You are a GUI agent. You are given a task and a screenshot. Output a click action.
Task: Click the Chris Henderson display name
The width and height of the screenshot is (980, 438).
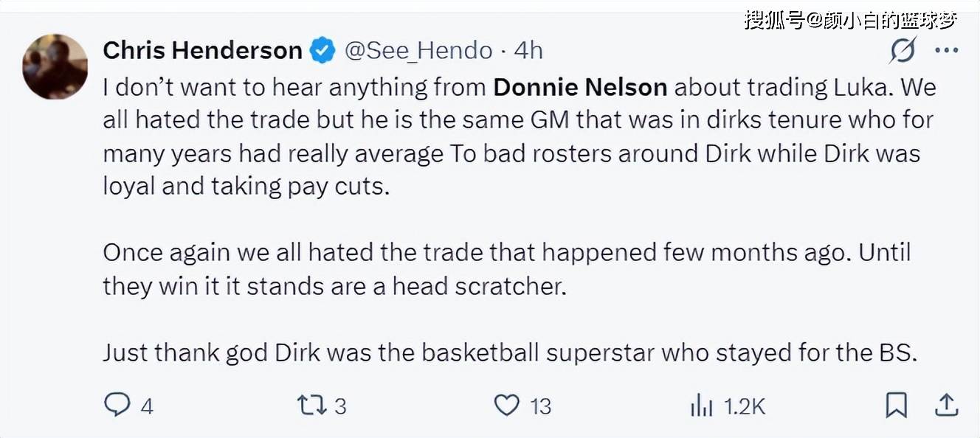point(202,51)
